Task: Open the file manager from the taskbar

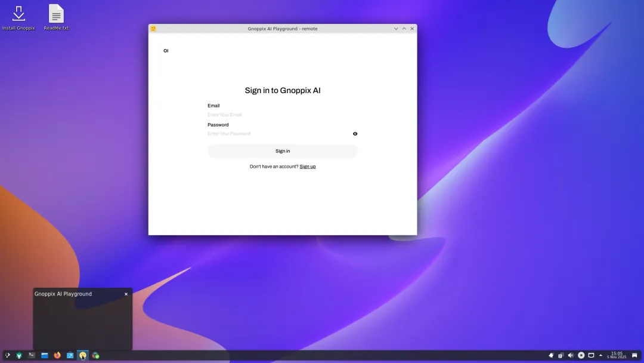Action: [x=44, y=355]
